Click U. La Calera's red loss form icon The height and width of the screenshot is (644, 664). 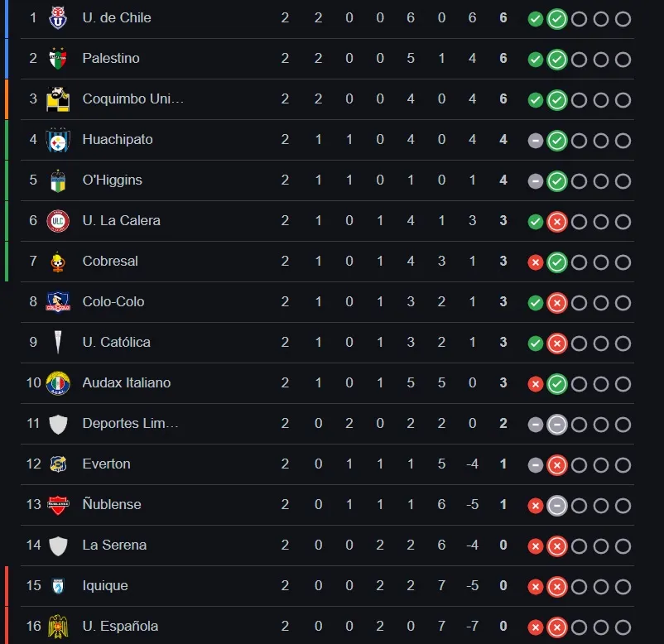557,221
